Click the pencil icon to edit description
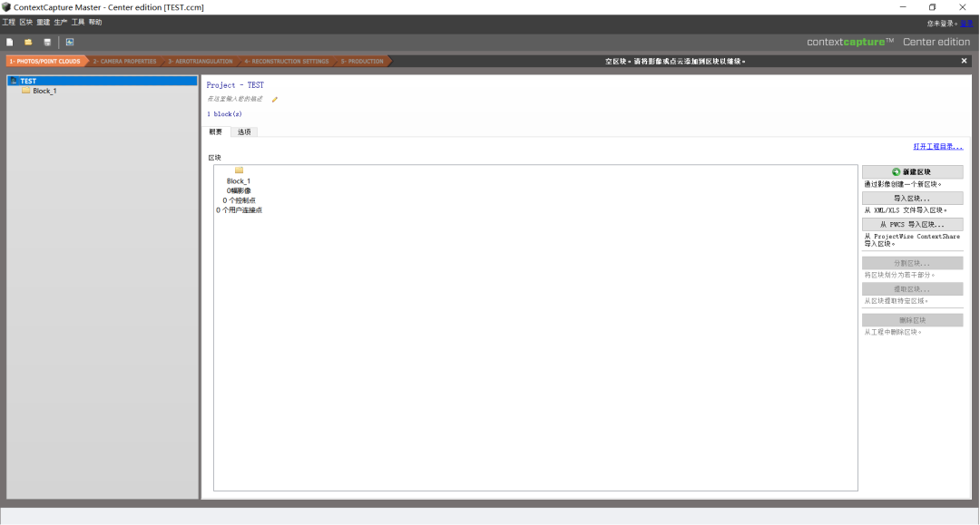This screenshot has height=525, width=980. pos(274,99)
